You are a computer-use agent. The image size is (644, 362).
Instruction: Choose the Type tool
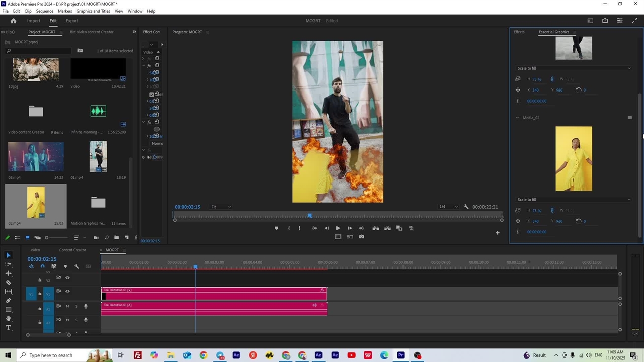point(8,327)
